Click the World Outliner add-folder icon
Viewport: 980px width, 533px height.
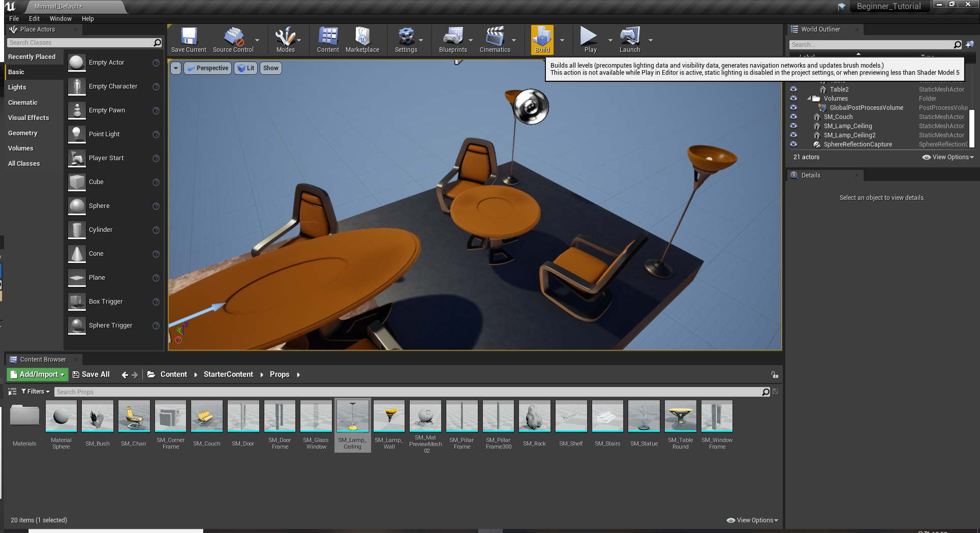click(x=969, y=44)
